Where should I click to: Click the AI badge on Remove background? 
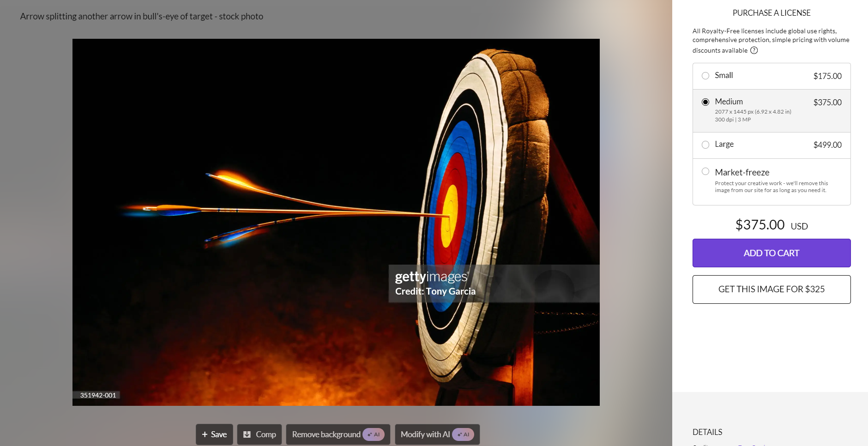coord(374,434)
